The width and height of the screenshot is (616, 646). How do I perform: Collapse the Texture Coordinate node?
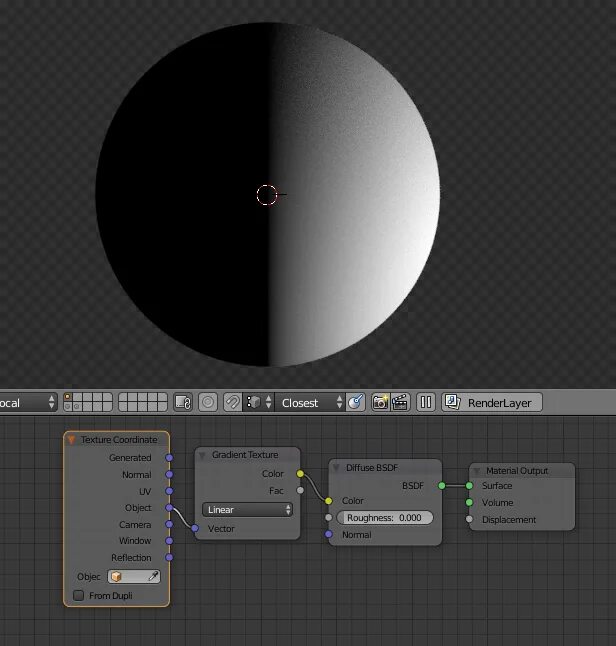pos(71,440)
